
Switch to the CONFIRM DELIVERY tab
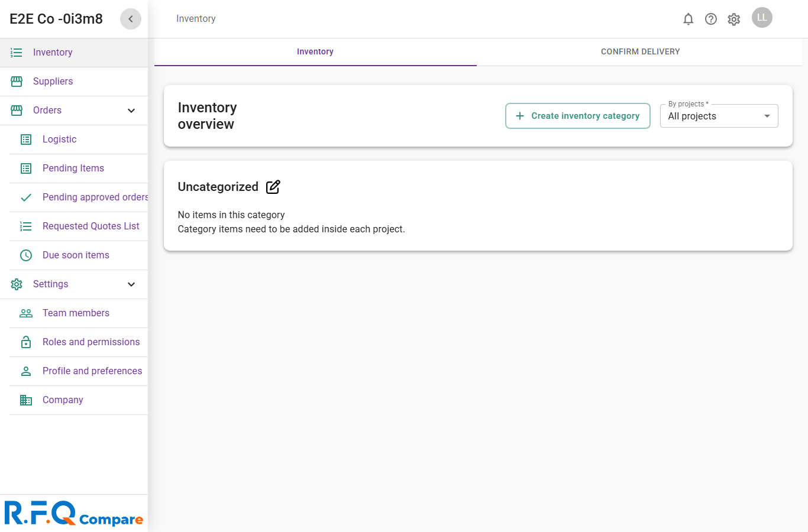tap(640, 52)
